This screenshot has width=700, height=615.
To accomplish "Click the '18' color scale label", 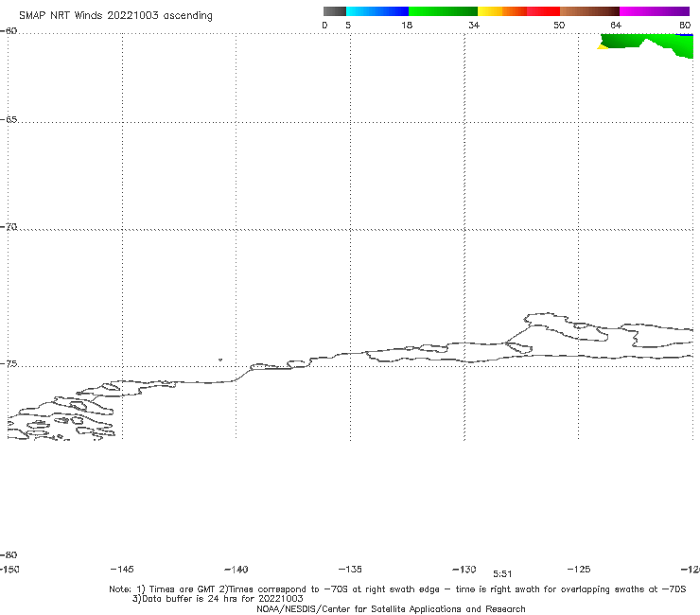I will tap(407, 25).
